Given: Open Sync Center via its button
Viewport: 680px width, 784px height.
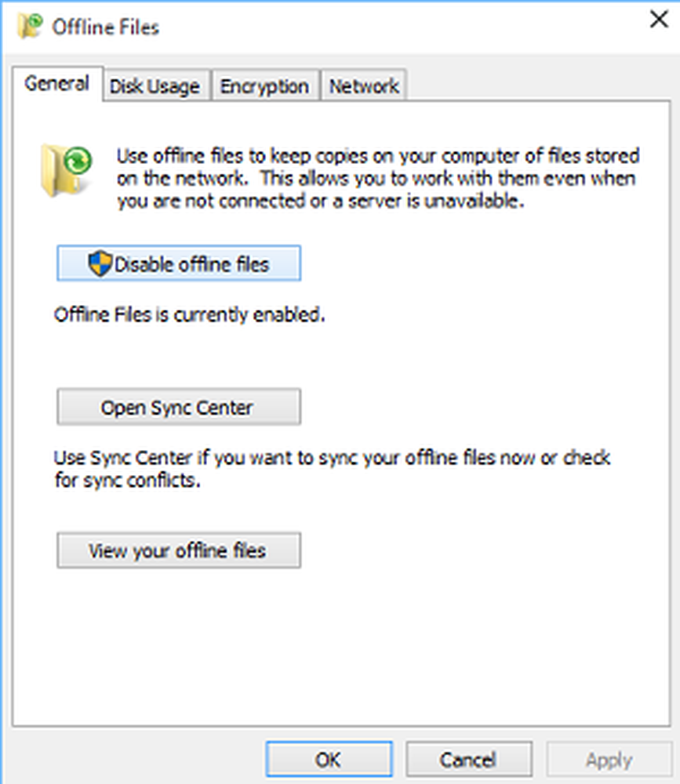Looking at the screenshot, I should (x=179, y=407).
